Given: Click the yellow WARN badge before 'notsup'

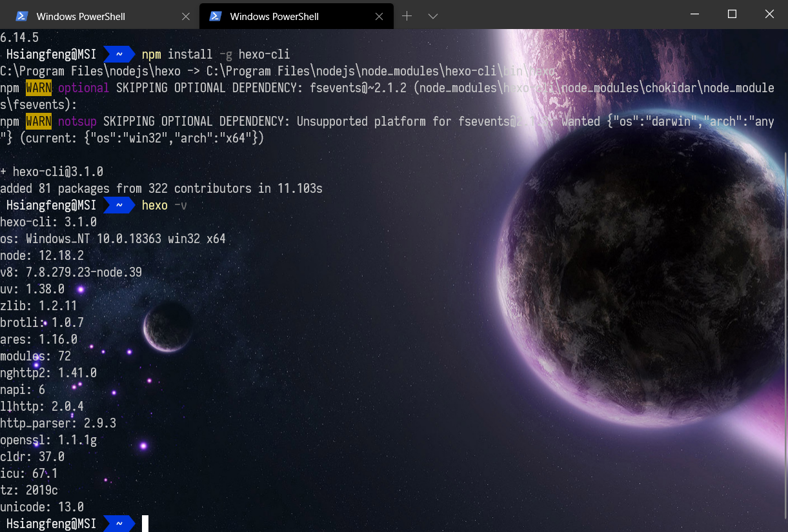Looking at the screenshot, I should pos(39,121).
